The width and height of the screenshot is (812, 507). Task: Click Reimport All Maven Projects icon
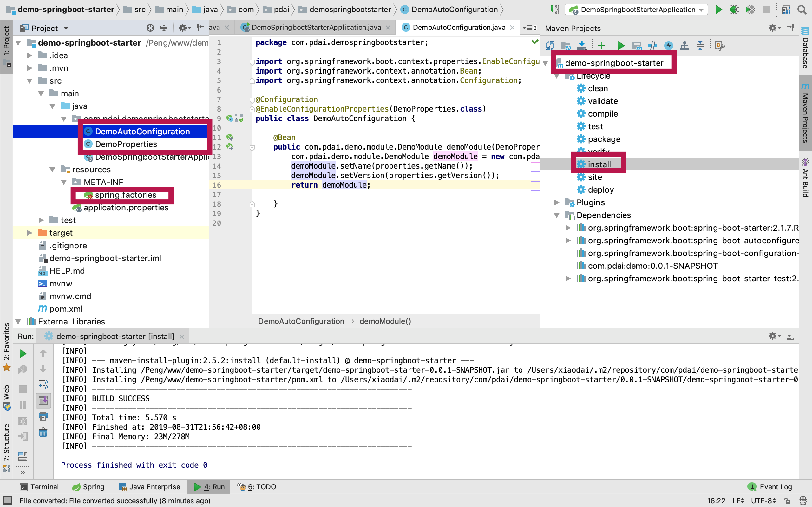pyautogui.click(x=550, y=45)
